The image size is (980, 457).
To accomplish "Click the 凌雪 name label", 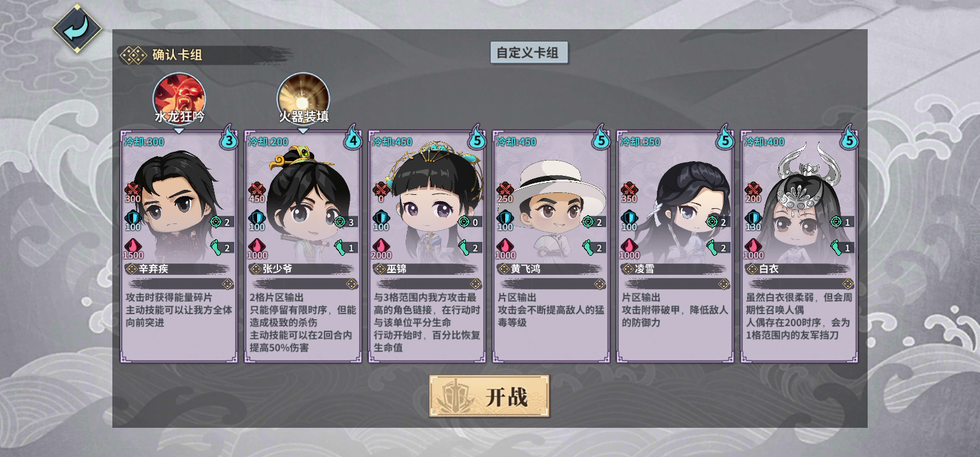I will point(644,268).
